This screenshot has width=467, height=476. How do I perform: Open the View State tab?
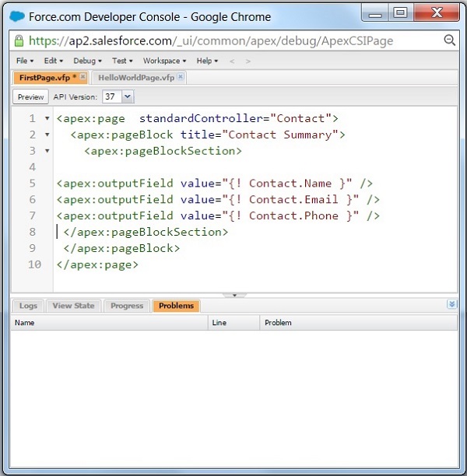(73, 306)
